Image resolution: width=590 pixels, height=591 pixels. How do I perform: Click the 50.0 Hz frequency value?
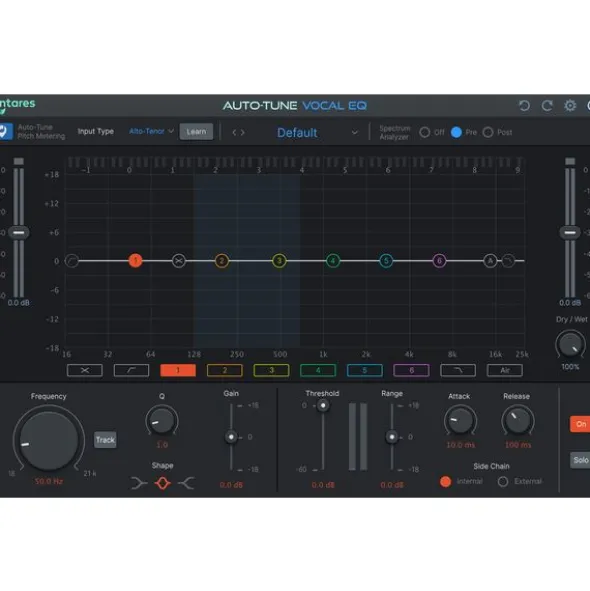point(49,481)
